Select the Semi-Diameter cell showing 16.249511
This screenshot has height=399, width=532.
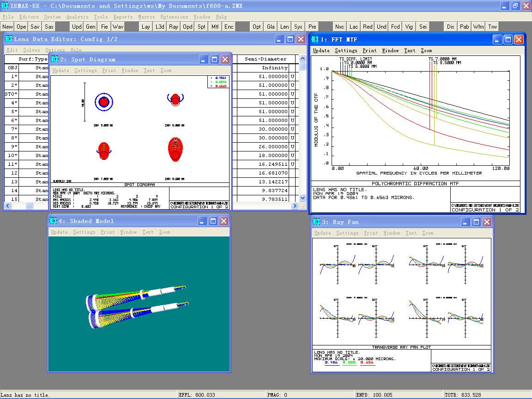click(263, 164)
